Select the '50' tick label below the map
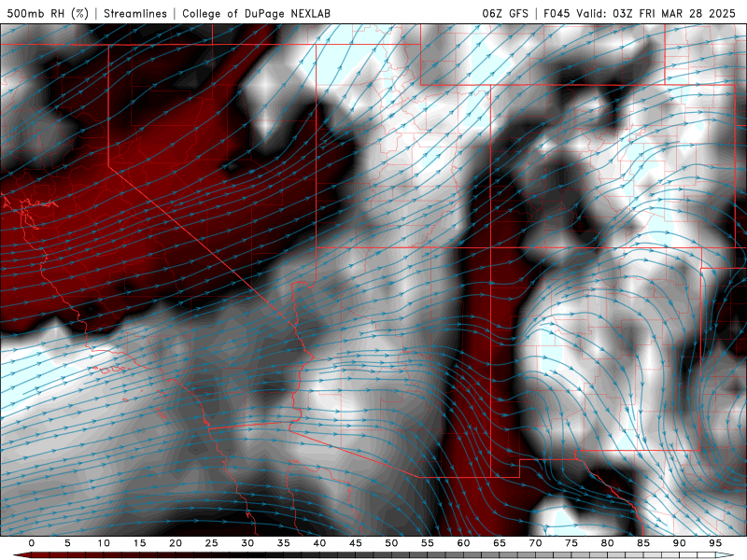This screenshot has height=560, width=747. coord(391,543)
